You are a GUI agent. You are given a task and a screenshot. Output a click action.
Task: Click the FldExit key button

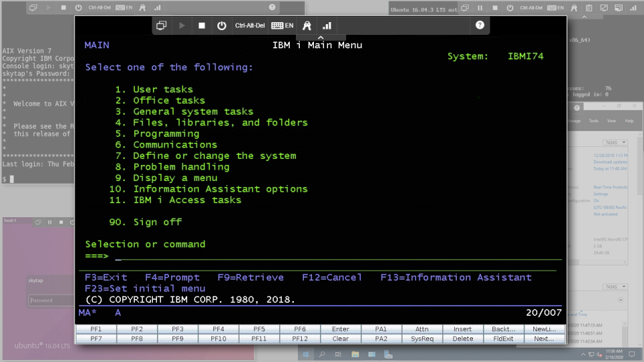[503, 339]
